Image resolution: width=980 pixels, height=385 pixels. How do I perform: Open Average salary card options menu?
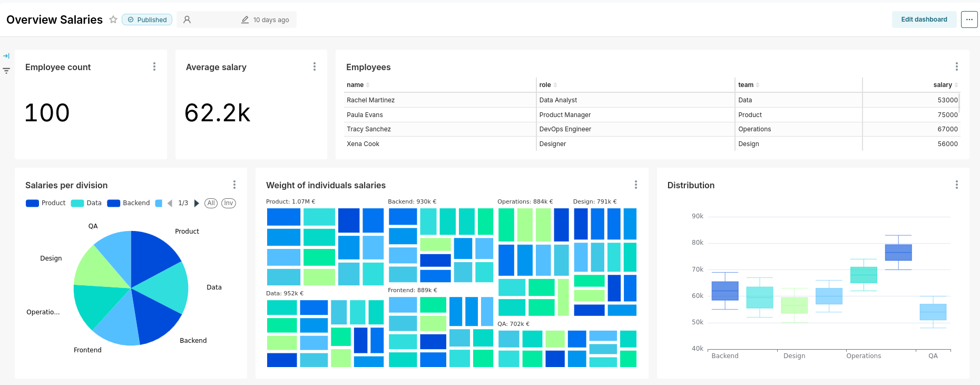[315, 66]
